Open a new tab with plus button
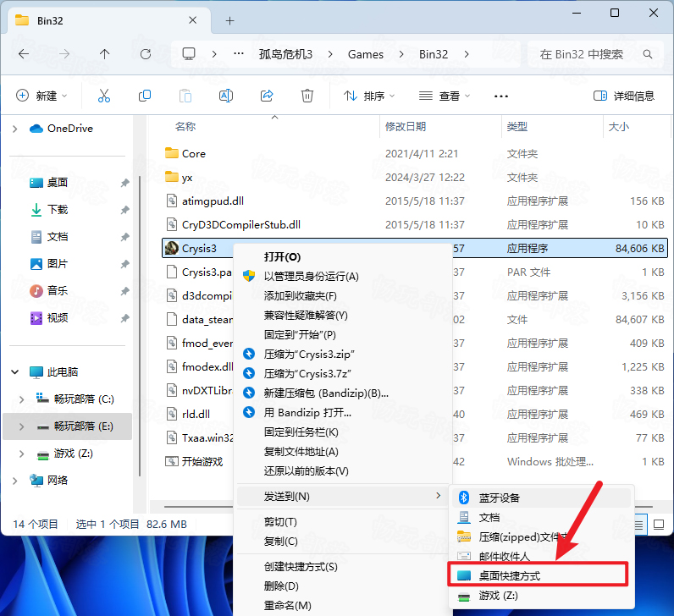 click(230, 20)
